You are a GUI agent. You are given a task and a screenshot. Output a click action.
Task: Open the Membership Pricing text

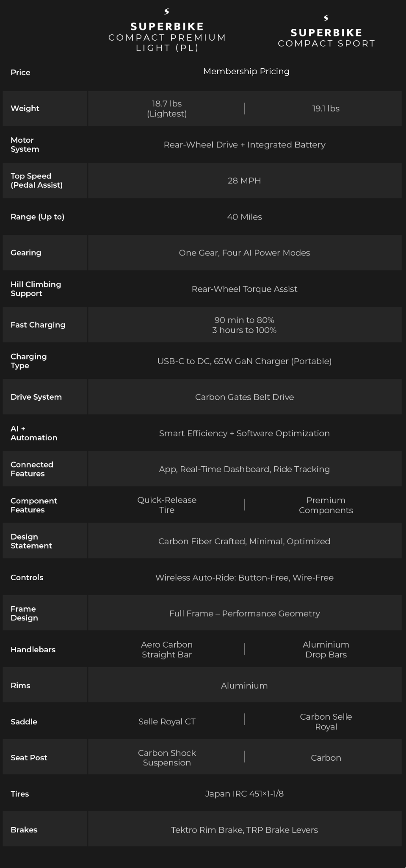(246, 71)
